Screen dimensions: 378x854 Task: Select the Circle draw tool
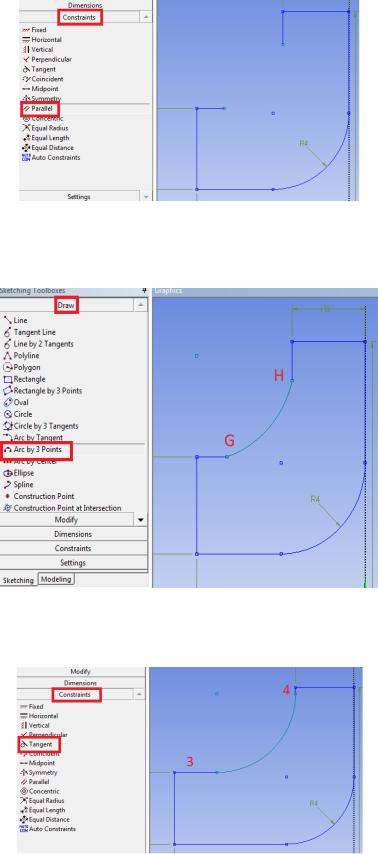coord(17,414)
